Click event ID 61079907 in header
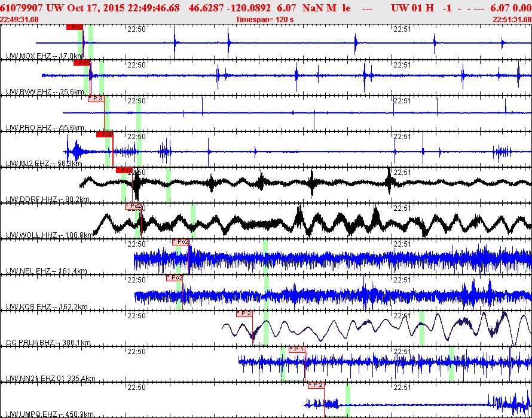 coord(22,8)
